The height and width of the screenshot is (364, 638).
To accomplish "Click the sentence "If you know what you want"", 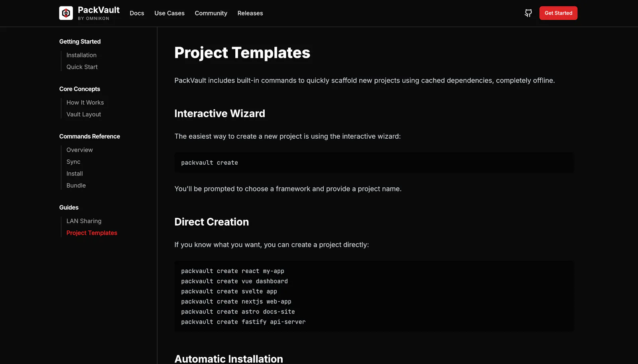I will [x=272, y=245].
